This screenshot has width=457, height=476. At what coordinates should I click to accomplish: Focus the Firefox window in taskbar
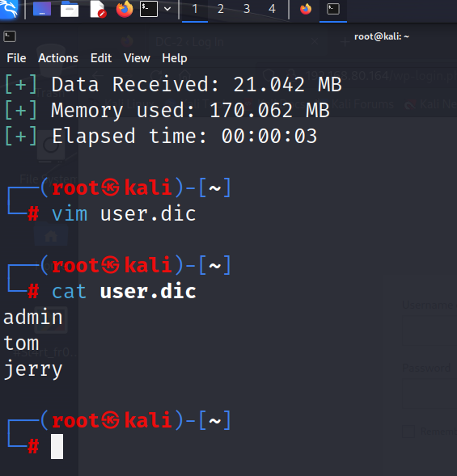coord(306,9)
